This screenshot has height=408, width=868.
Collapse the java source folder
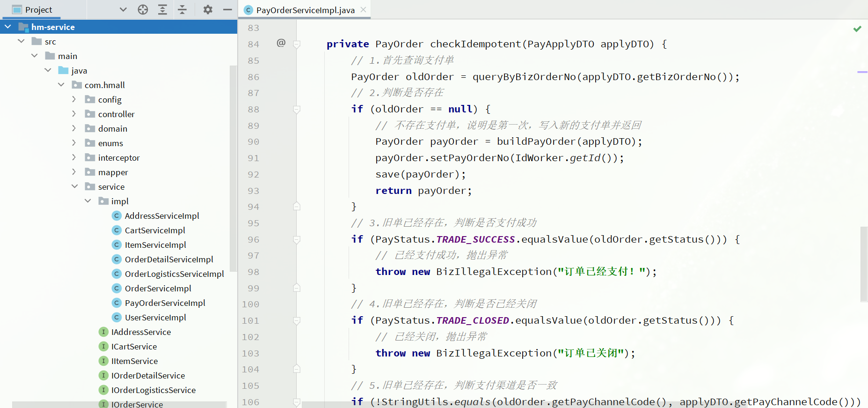coord(48,70)
